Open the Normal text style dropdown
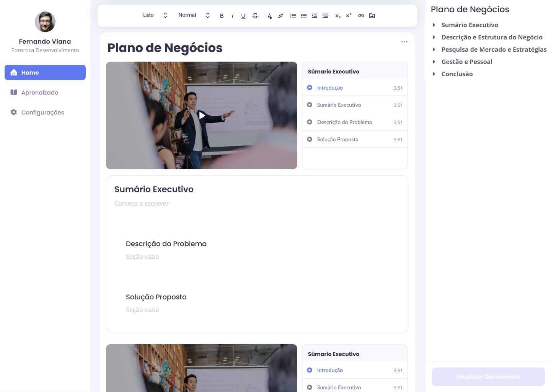This screenshot has height=392, width=551. (194, 15)
